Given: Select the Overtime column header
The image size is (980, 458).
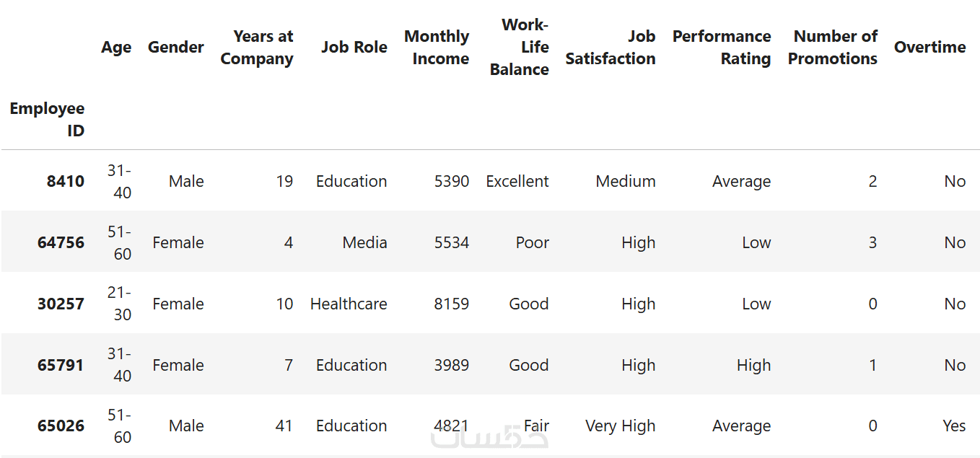Looking at the screenshot, I should click(929, 48).
